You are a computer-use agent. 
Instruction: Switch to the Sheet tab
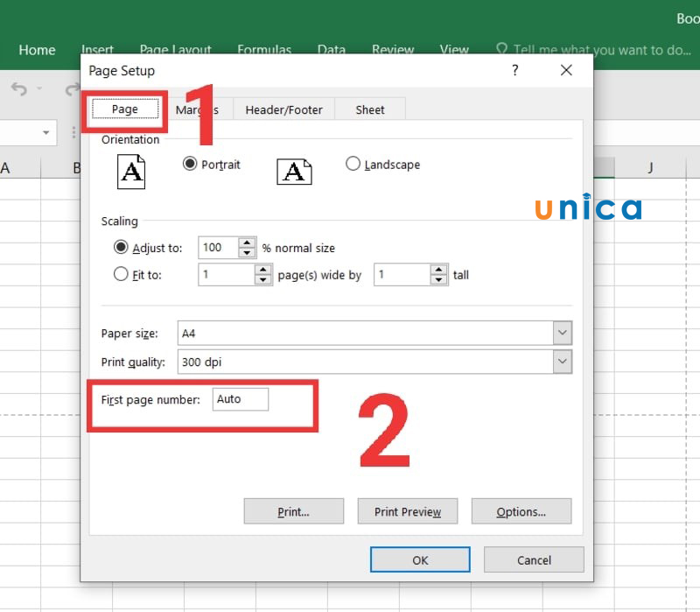pos(370,109)
